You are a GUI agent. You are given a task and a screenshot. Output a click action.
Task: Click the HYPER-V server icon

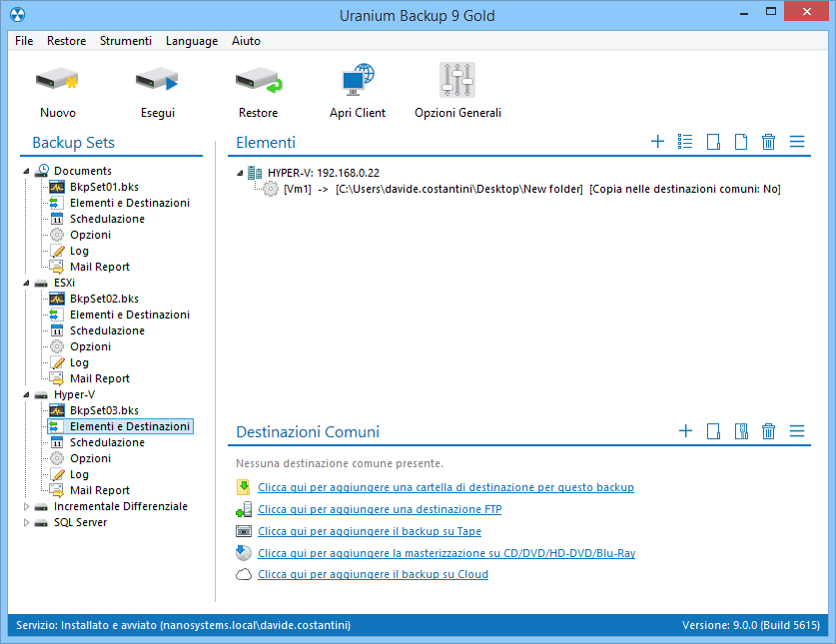pos(255,173)
